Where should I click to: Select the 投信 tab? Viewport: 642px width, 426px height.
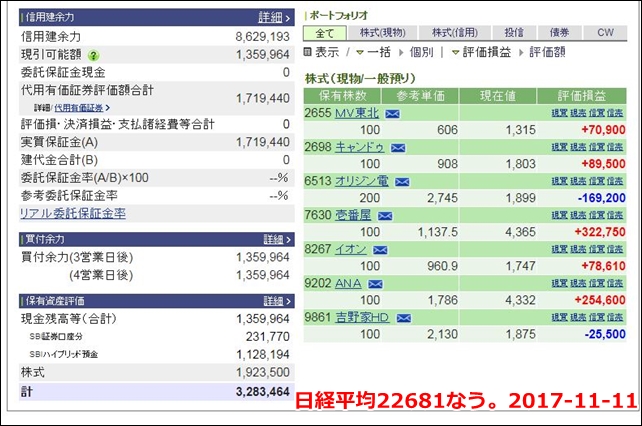[513, 33]
